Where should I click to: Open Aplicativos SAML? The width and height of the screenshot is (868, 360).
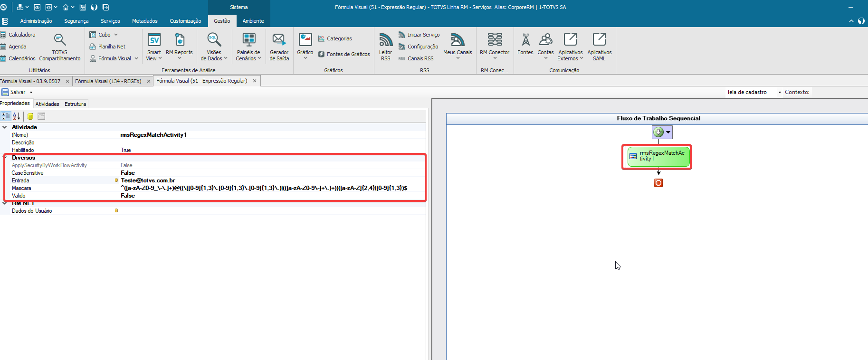click(599, 47)
